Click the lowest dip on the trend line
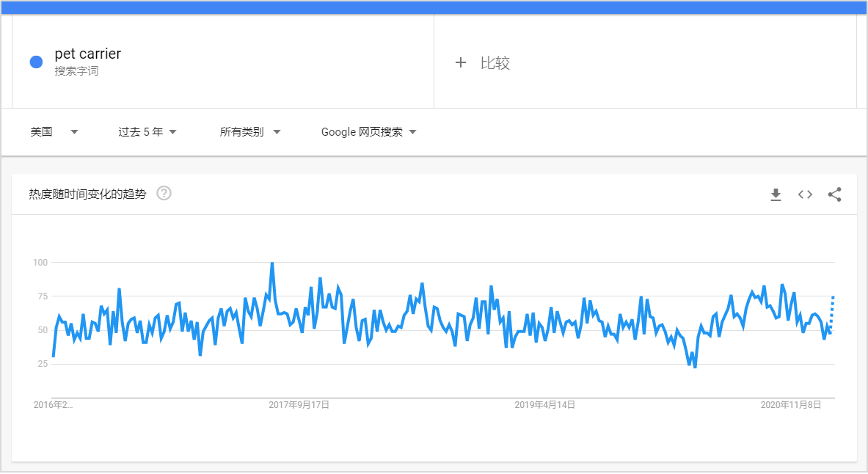The width and height of the screenshot is (868, 474). point(695,366)
